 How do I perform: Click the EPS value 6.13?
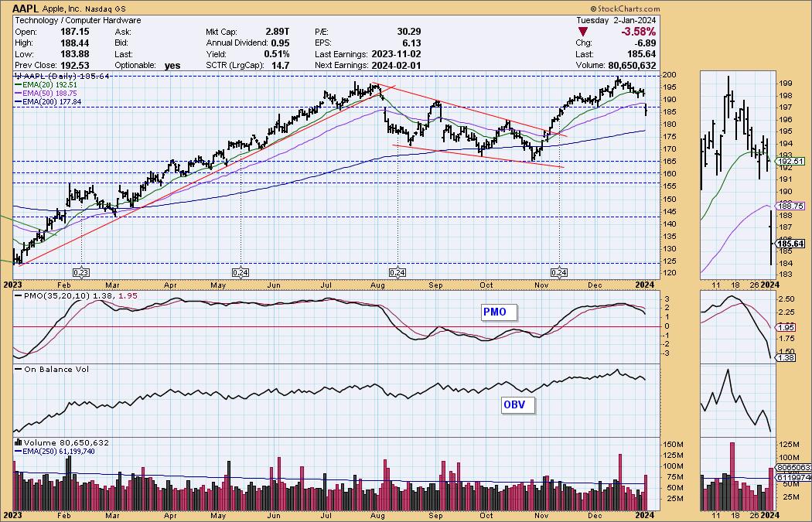411,43
